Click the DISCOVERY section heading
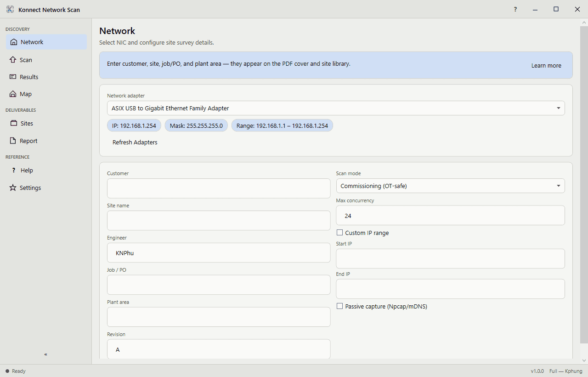Image resolution: width=588 pixels, height=377 pixels. (17, 29)
